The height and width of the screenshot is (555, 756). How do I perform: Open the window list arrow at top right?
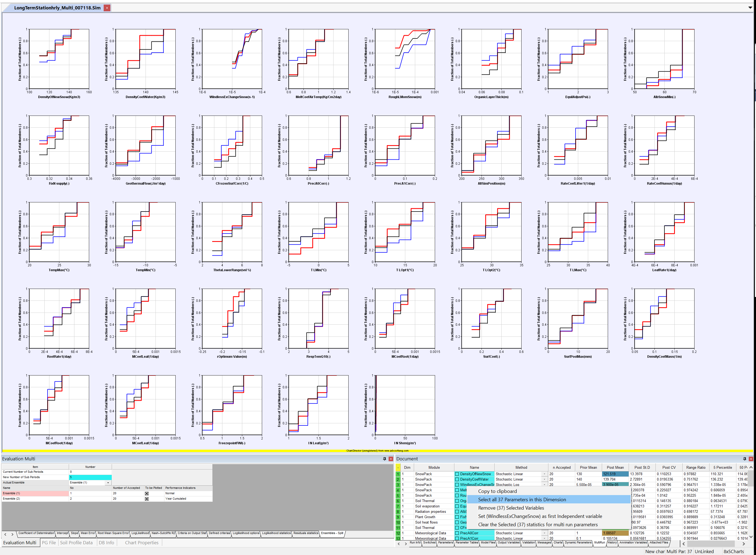click(x=750, y=8)
